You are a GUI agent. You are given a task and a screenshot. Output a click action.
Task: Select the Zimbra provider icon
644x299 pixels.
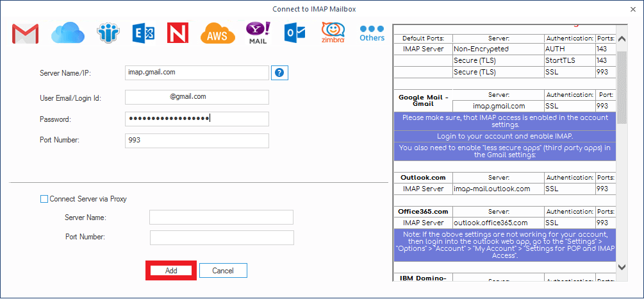(x=333, y=33)
